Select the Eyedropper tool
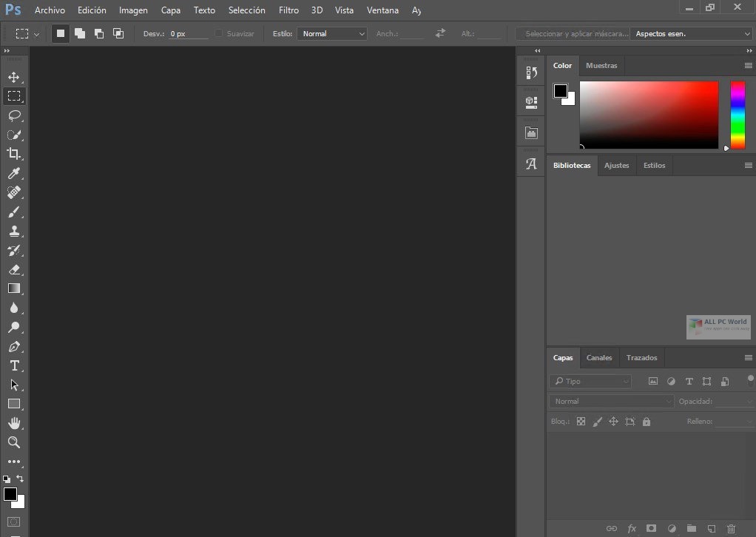The width and height of the screenshot is (756, 537). [14, 173]
